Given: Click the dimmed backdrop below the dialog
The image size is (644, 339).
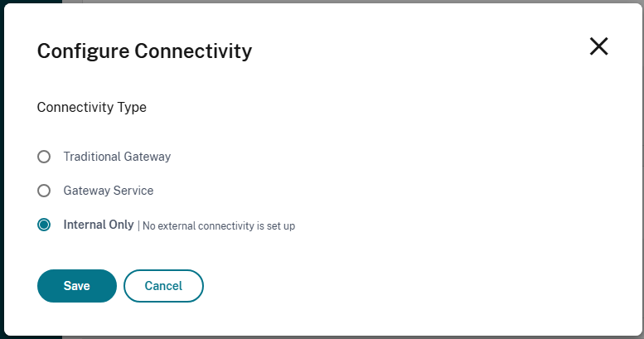Looking at the screenshot, I should (332, 337).
